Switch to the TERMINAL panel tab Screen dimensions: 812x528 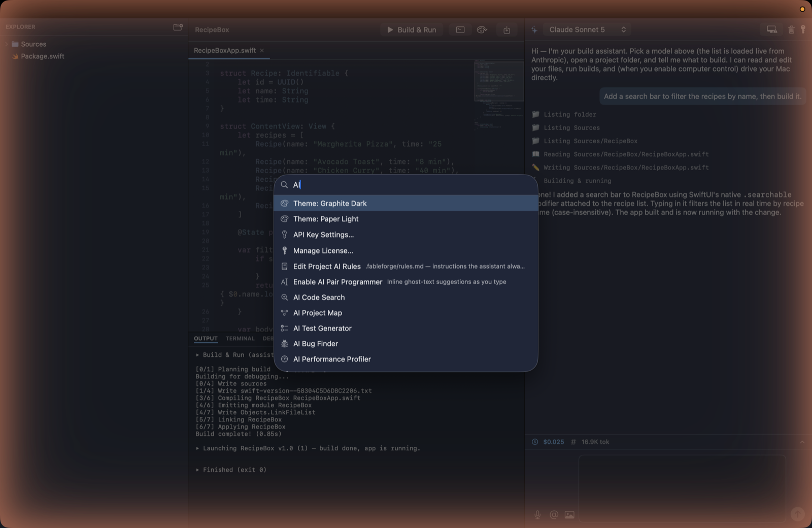[240, 339]
